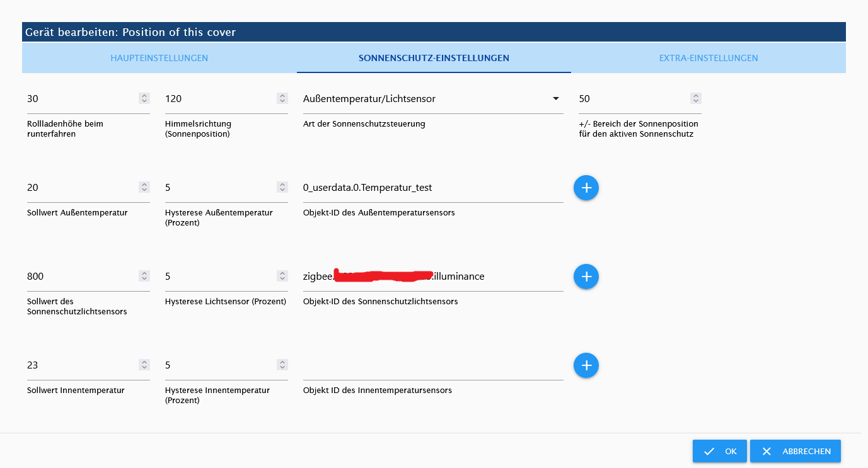Use spinner on Sollwert Innentemperatur 23

pyautogui.click(x=144, y=365)
